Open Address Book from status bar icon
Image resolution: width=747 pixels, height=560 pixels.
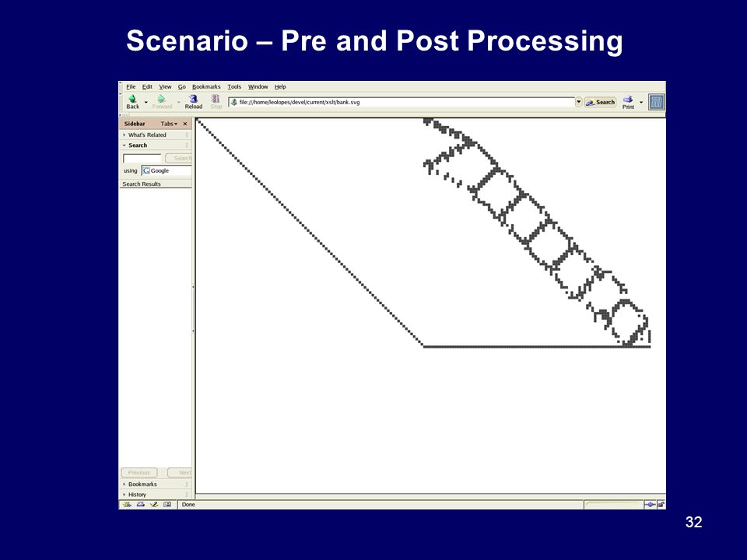[167, 504]
